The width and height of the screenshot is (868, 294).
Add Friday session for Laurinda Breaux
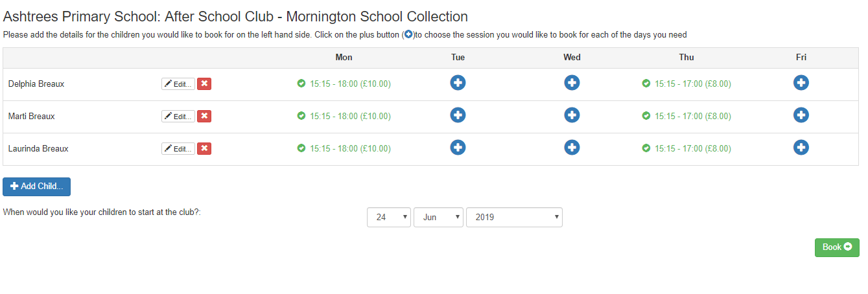[801, 148]
